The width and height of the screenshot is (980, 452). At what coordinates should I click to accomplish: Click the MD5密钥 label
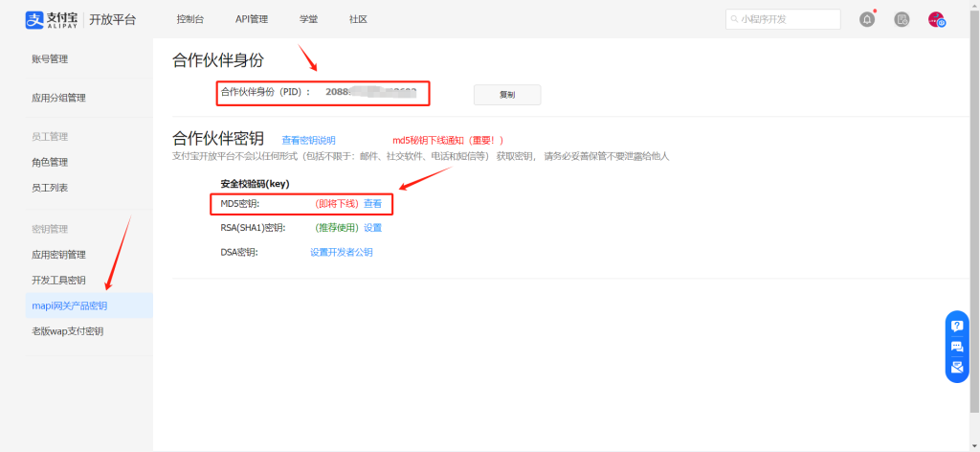coord(239,203)
